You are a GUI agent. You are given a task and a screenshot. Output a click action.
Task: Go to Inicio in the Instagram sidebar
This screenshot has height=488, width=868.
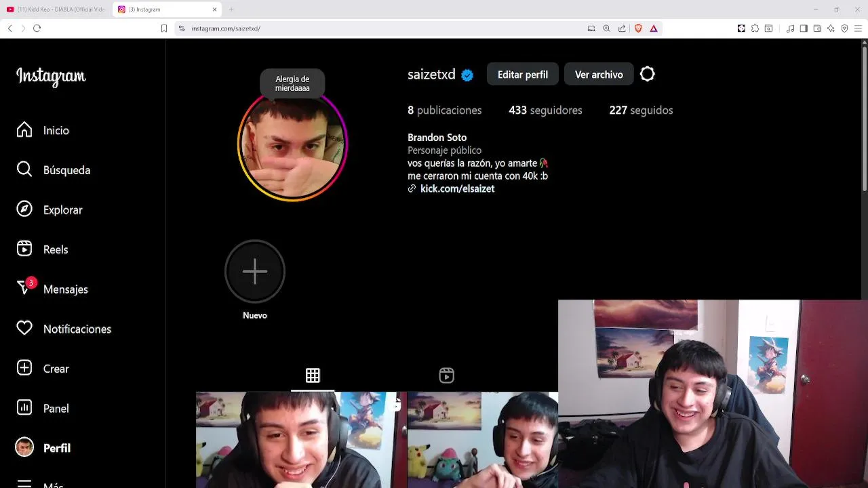[43, 130]
